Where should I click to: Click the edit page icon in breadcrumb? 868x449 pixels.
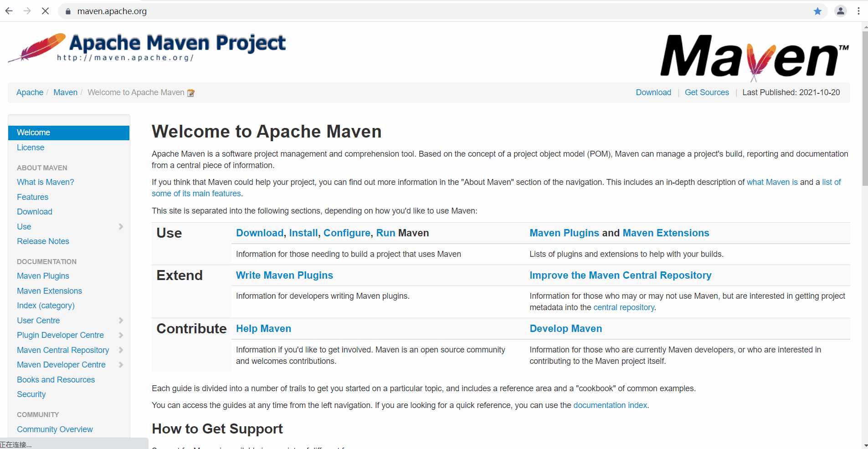click(x=191, y=93)
